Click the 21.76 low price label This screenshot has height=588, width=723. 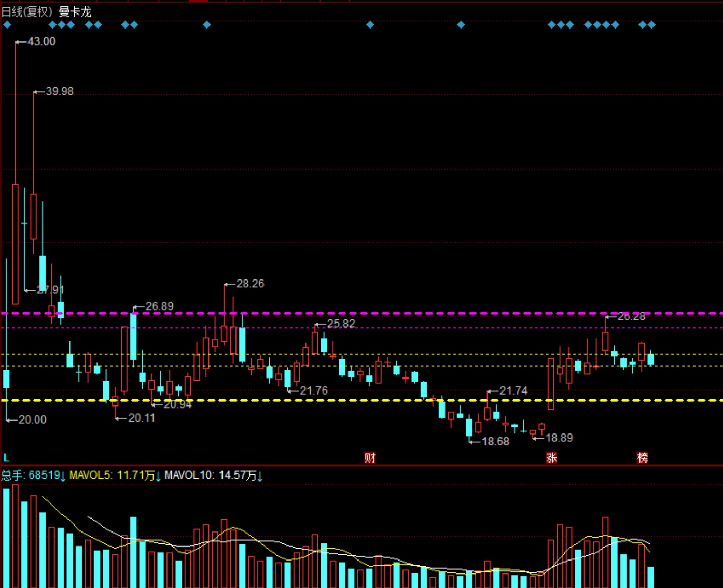click(x=314, y=390)
